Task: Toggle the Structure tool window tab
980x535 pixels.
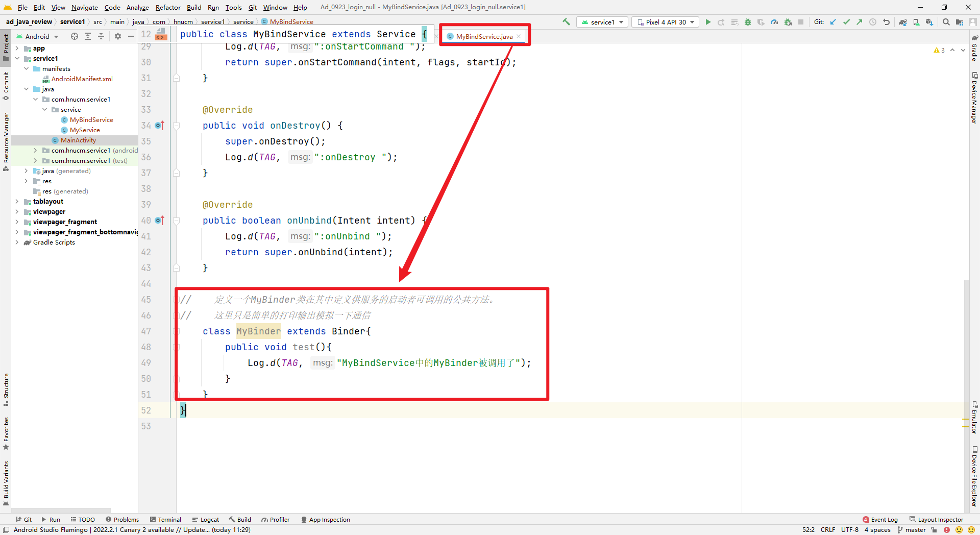Action: pyautogui.click(x=6, y=389)
